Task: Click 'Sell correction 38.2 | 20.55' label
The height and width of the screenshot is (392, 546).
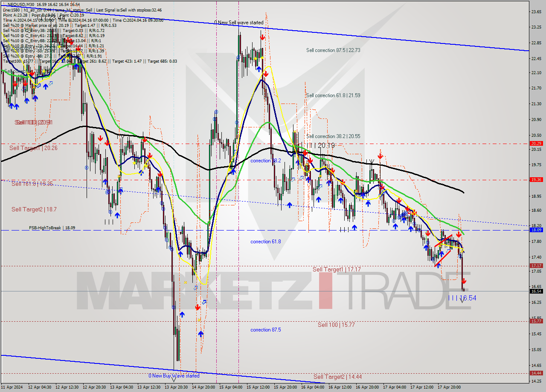Action: tap(333, 136)
